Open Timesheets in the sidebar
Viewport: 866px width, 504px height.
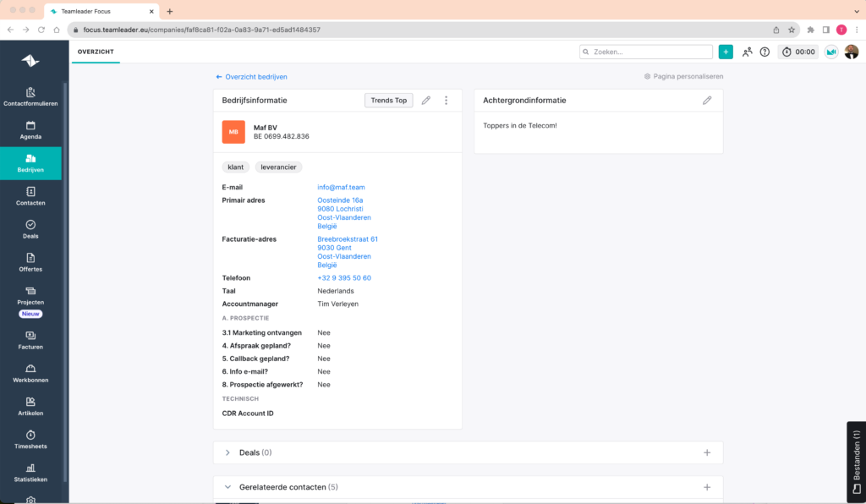30,440
